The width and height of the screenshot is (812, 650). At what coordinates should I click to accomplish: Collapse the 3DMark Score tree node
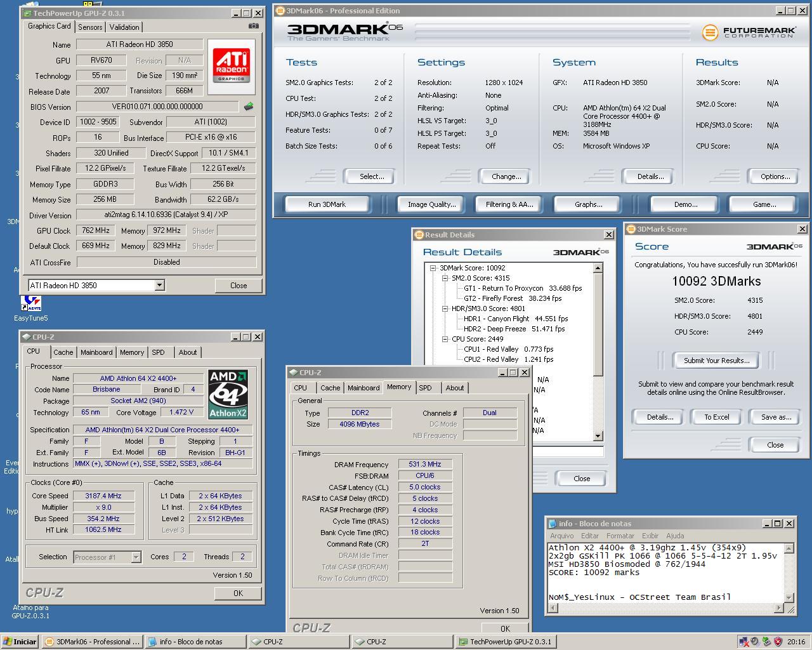(x=433, y=268)
